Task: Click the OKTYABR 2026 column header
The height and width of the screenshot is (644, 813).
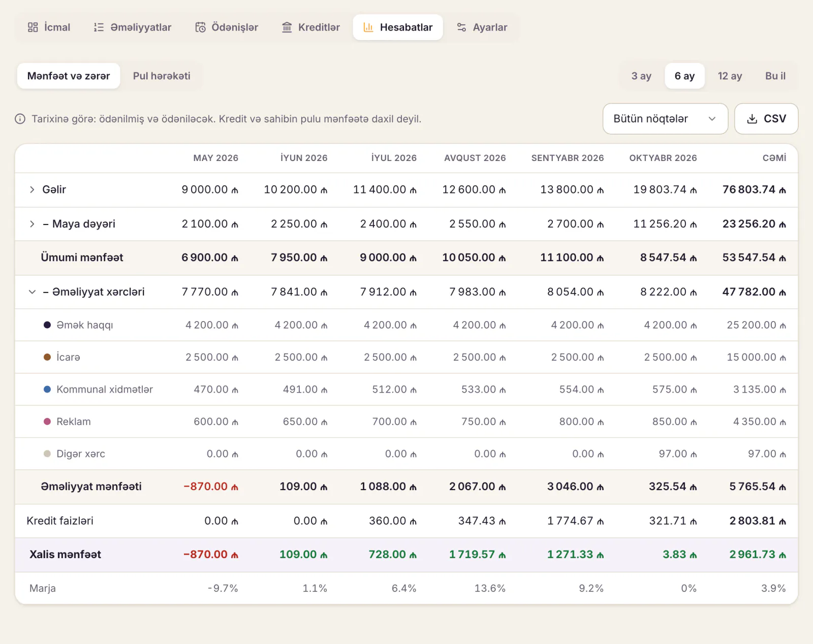Action: point(663,158)
